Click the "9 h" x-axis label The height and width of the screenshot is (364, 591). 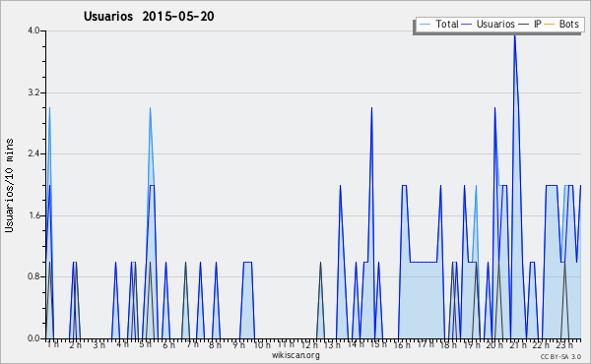[238, 344]
